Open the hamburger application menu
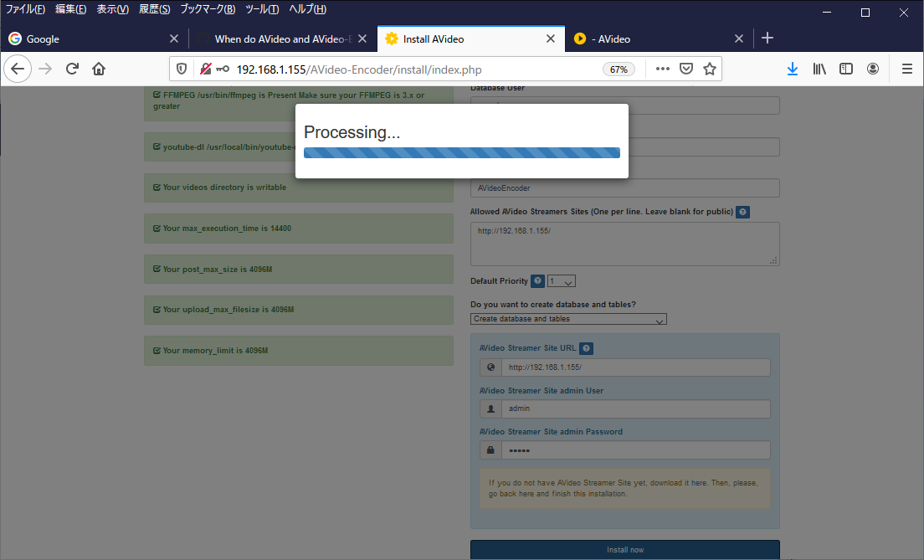924x560 pixels. 907,69
